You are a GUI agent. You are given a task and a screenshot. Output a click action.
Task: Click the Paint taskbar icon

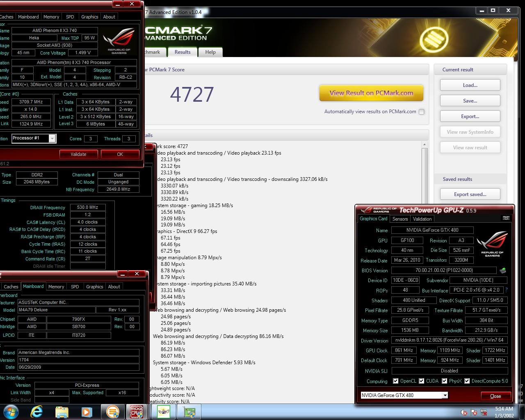[164, 411]
